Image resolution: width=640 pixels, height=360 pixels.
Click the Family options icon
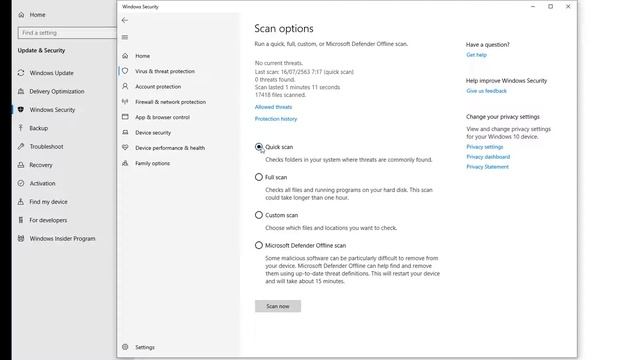[x=125, y=163]
